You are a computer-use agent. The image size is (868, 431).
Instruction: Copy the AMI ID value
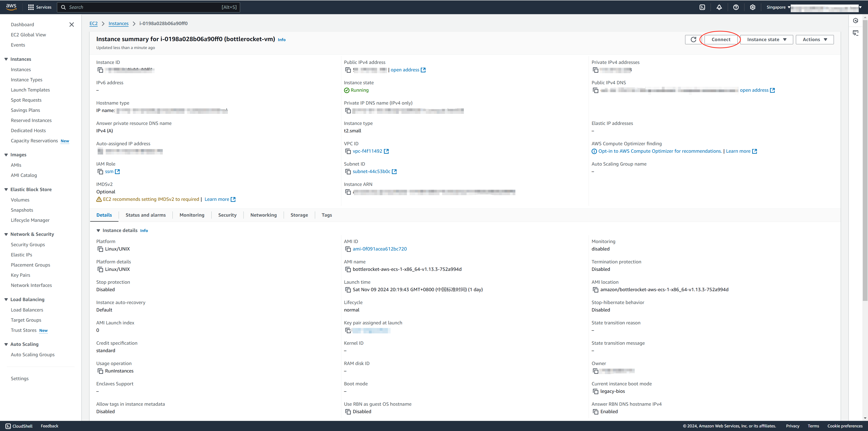348,249
